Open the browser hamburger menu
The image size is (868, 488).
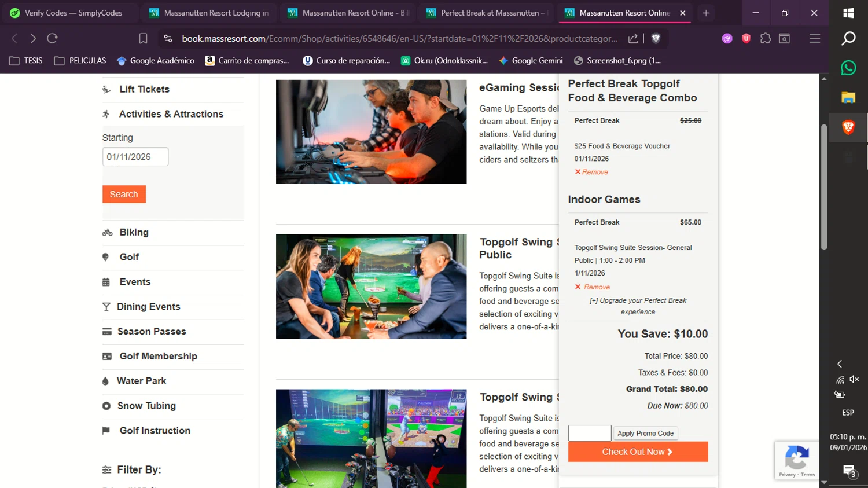815,38
